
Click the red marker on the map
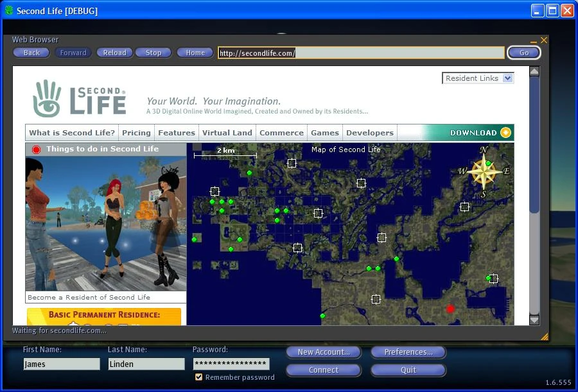coord(450,309)
